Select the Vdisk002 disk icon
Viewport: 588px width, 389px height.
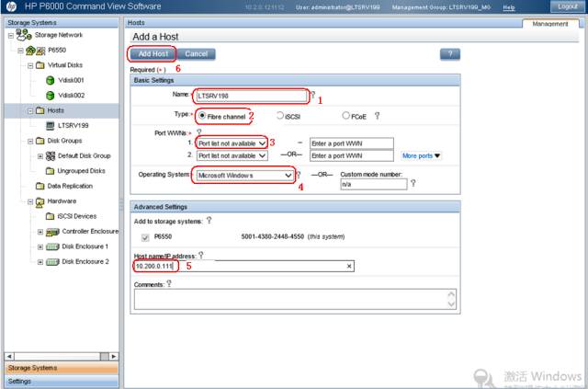(50, 96)
